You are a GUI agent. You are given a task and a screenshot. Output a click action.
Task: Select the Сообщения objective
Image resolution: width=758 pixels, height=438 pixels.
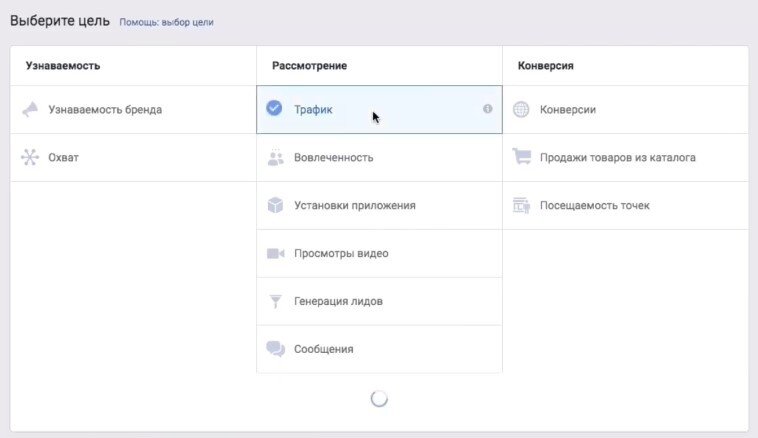click(x=379, y=349)
